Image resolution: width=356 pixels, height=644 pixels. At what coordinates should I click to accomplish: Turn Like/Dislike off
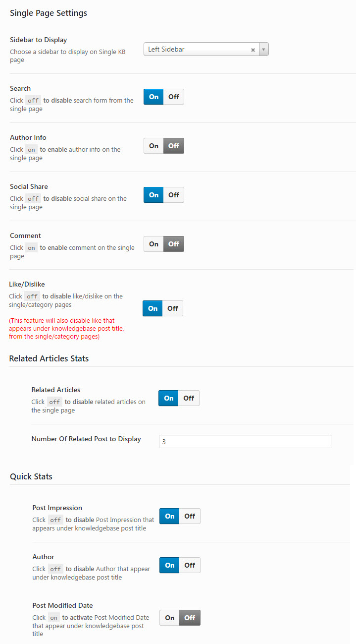point(173,308)
